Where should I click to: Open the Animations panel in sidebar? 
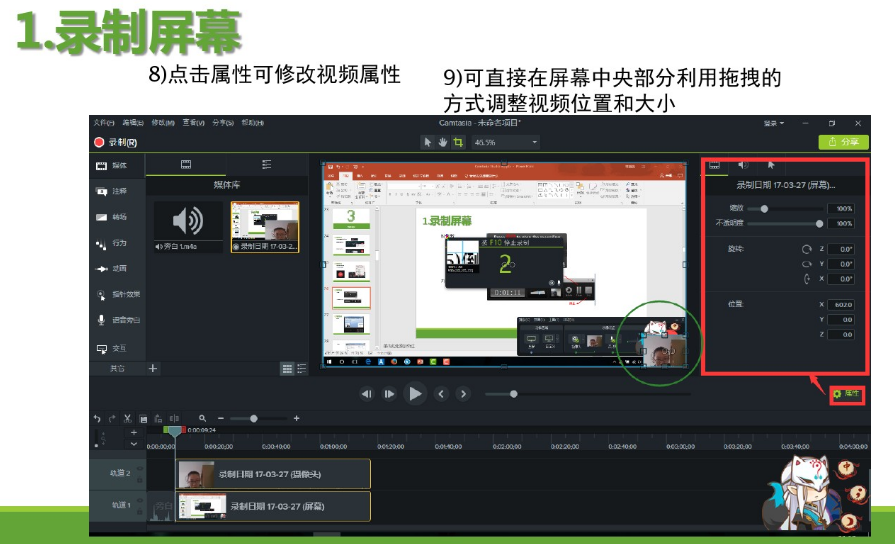click(118, 269)
